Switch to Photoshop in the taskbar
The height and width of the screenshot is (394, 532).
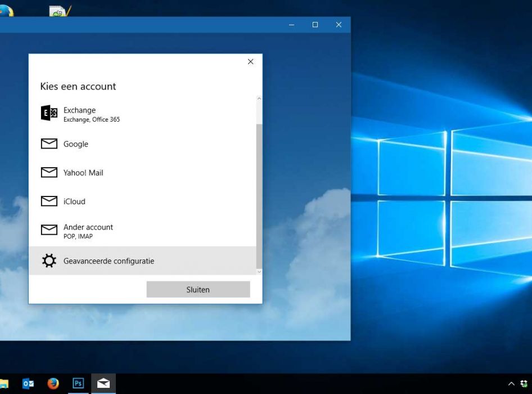pos(78,384)
